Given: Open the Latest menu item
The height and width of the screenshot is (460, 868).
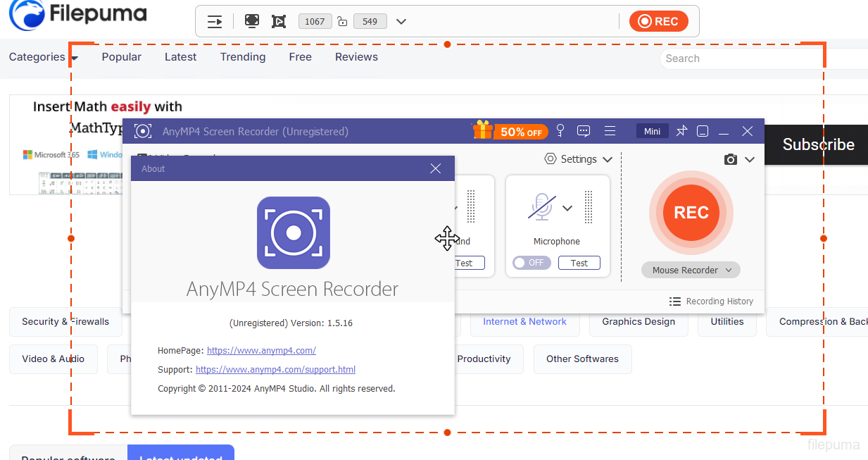Looking at the screenshot, I should coord(180,57).
